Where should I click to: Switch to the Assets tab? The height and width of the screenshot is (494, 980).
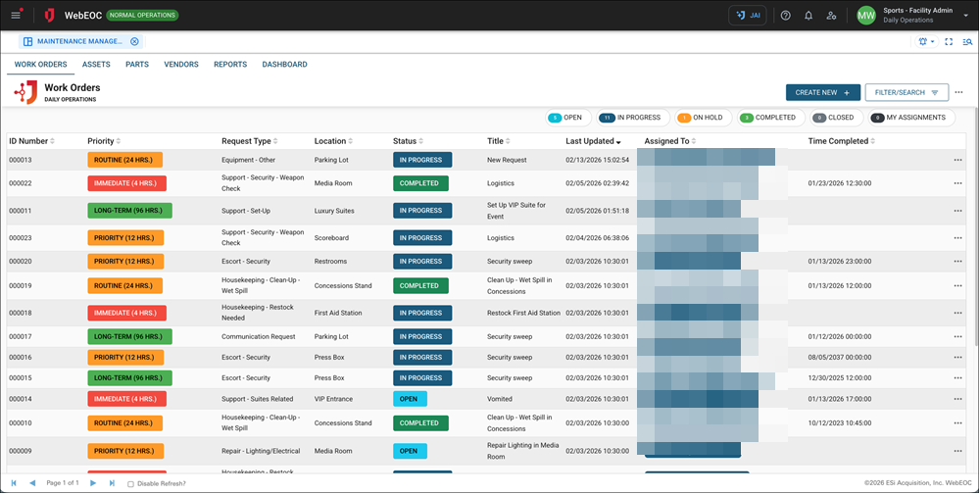(x=96, y=65)
